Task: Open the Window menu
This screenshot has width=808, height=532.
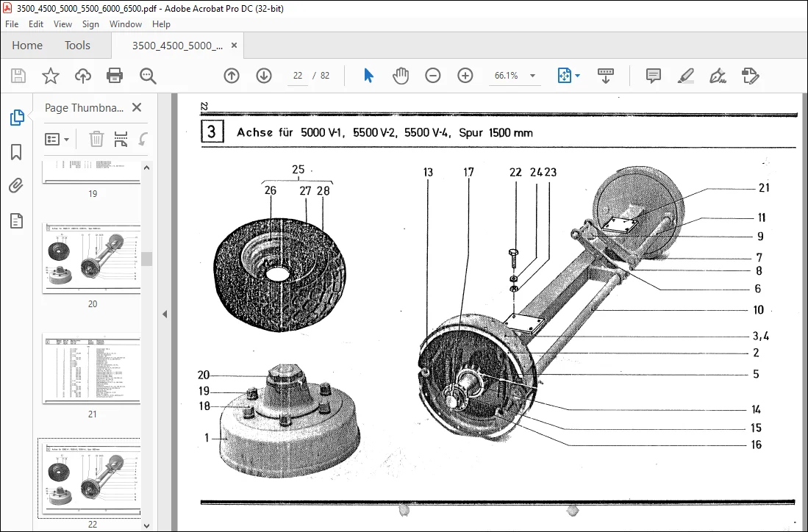Action: pos(125,24)
